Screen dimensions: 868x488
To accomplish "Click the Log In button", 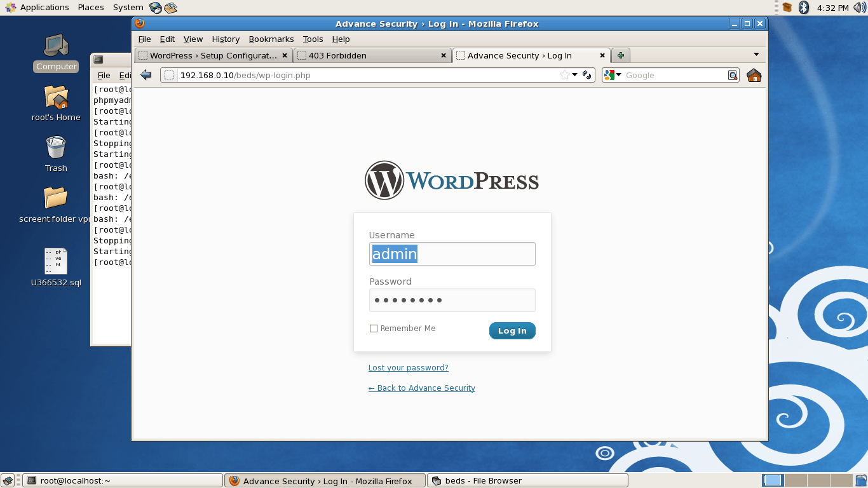I will (x=512, y=330).
